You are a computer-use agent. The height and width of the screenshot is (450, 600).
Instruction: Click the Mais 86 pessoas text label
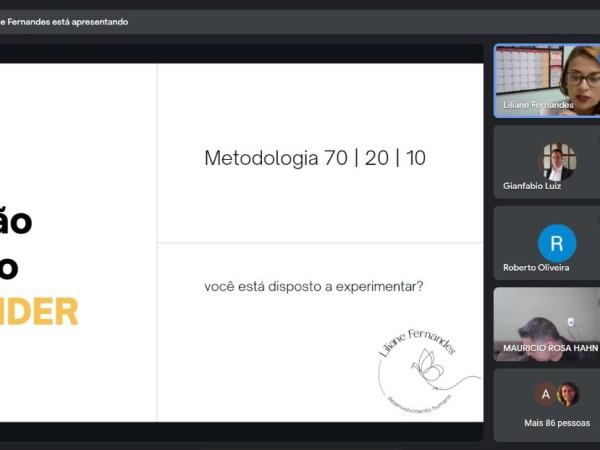558,423
